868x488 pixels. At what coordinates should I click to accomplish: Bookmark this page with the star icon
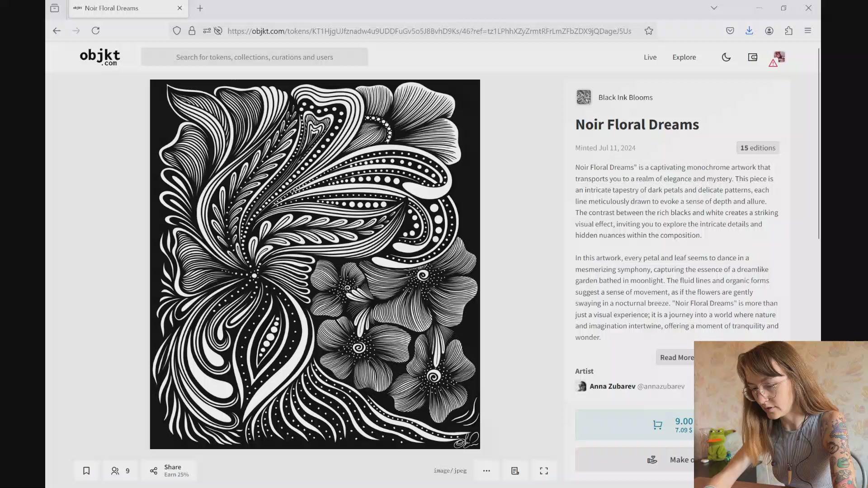click(x=649, y=31)
